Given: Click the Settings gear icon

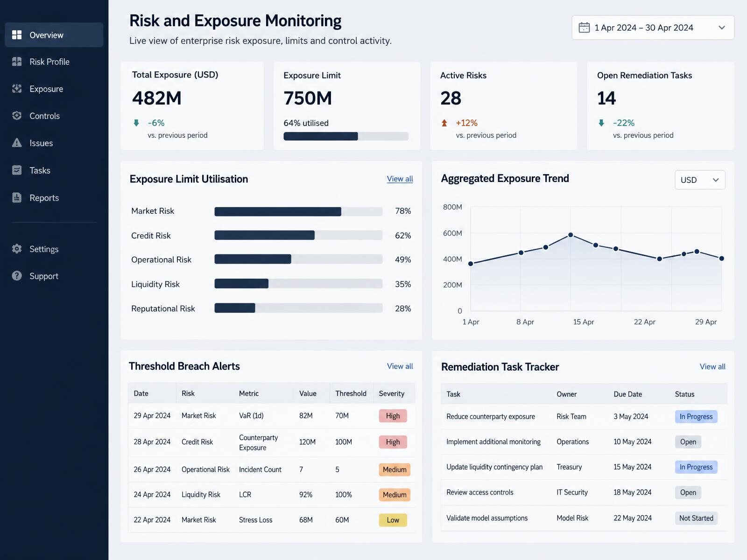Looking at the screenshot, I should (17, 249).
